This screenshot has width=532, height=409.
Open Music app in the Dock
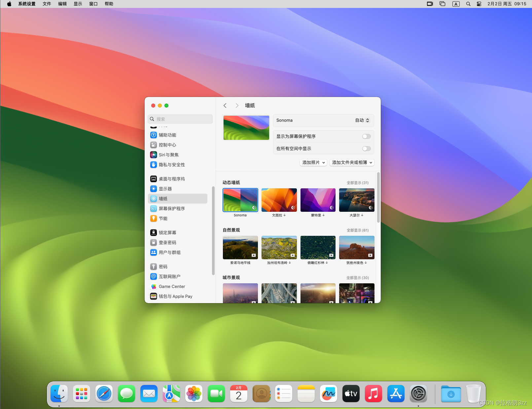[373, 393]
